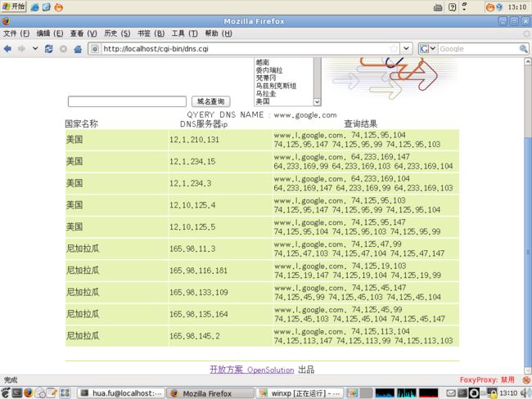Open the 查看 (V) menu
532x399 pixels.
[x=83, y=34]
